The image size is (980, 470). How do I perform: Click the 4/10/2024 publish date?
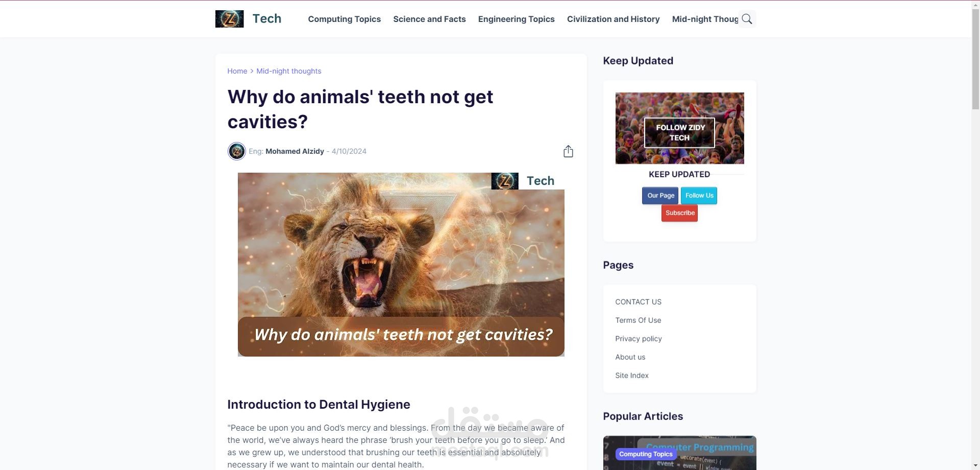coord(349,151)
